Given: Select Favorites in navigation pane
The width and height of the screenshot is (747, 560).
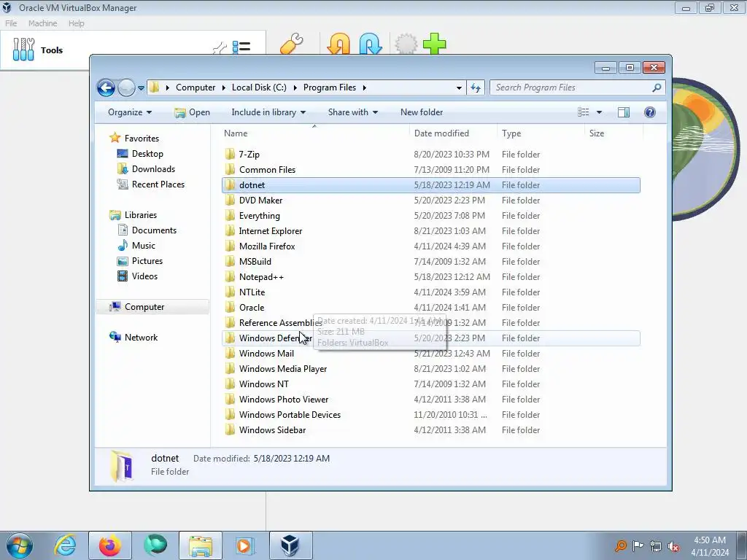Looking at the screenshot, I should (142, 139).
